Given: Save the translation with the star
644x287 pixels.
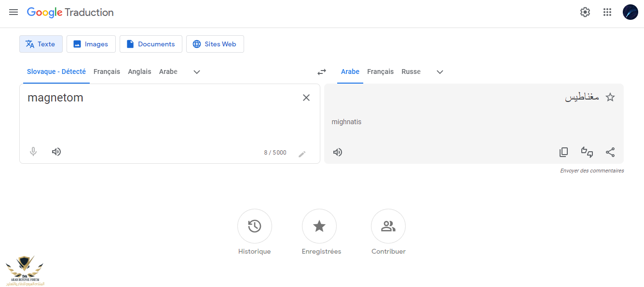Looking at the screenshot, I should coord(610,97).
